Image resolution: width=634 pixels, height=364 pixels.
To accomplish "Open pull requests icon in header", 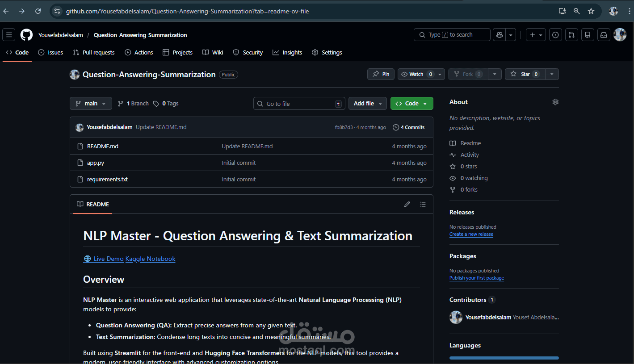I will coord(571,35).
